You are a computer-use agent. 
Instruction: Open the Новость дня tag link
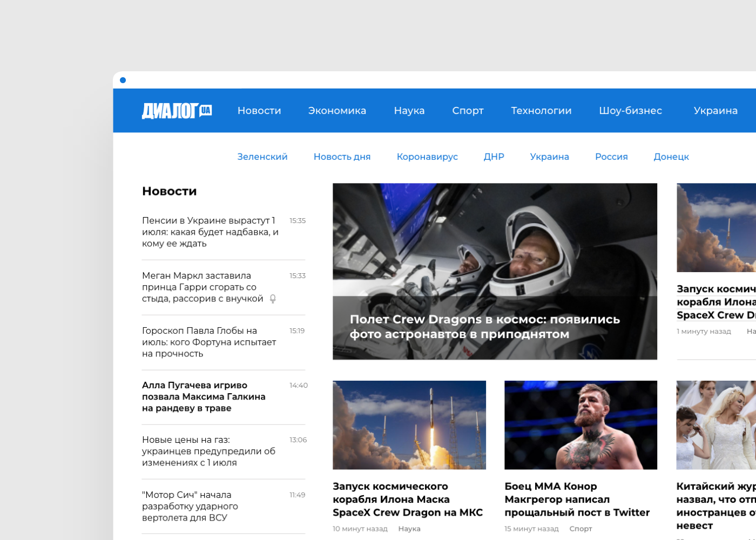coord(342,157)
